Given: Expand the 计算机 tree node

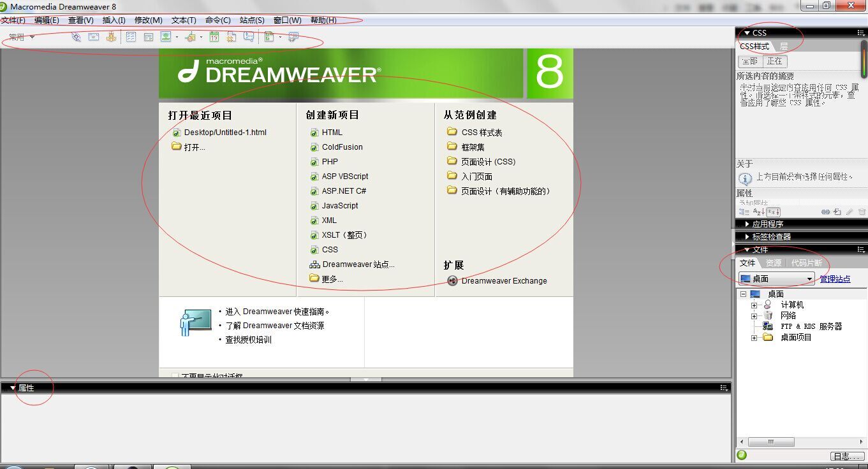Looking at the screenshot, I should (x=754, y=305).
